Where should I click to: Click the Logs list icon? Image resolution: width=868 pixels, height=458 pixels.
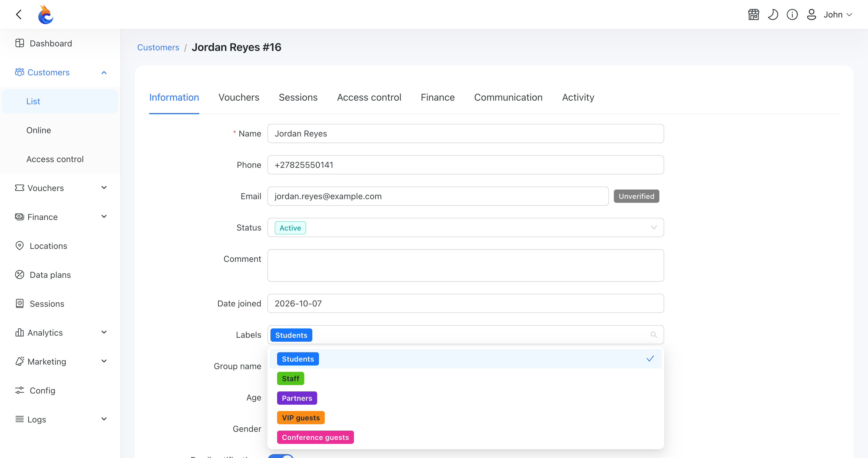coord(20,419)
